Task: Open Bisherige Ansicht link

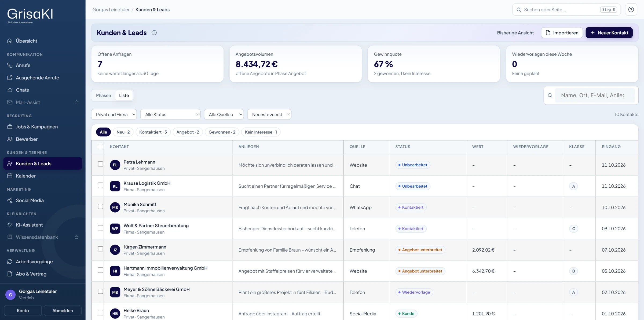Action: [515, 32]
